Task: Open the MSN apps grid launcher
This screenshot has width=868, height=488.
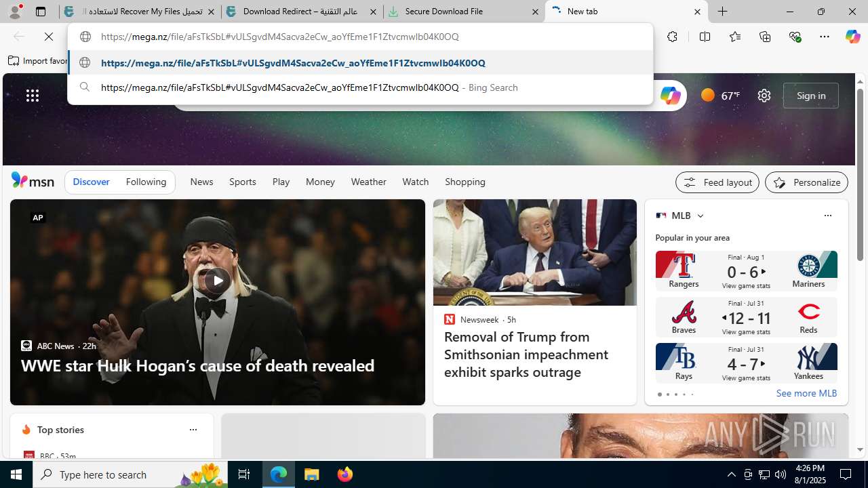Action: 33,96
